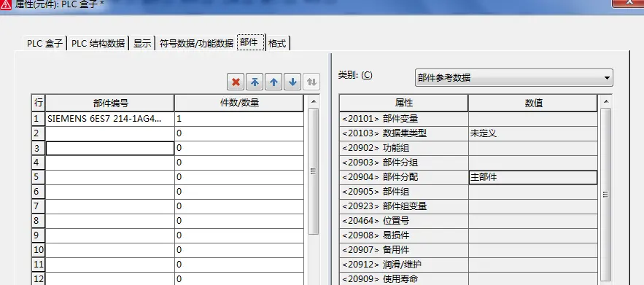Select the <20103> 数据集类型 property
The height and width of the screenshot is (285, 644).
coord(404,133)
